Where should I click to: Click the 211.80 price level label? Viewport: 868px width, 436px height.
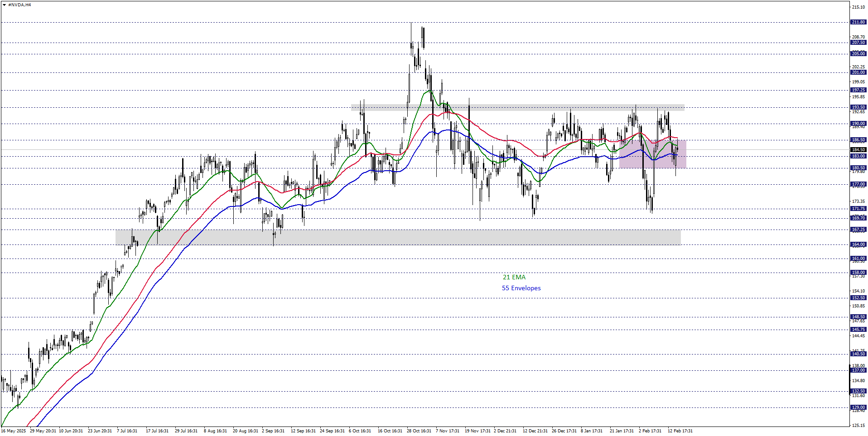pos(858,22)
